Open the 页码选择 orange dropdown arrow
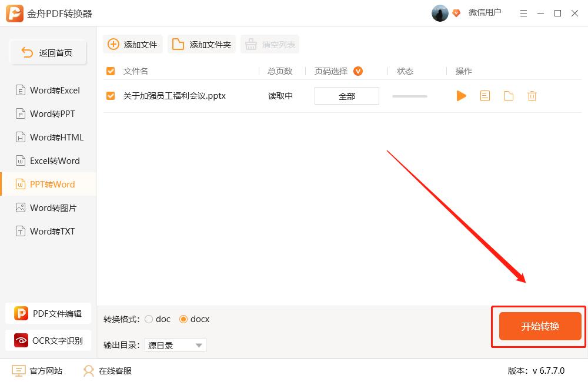This screenshot has height=382, width=588. coord(358,71)
